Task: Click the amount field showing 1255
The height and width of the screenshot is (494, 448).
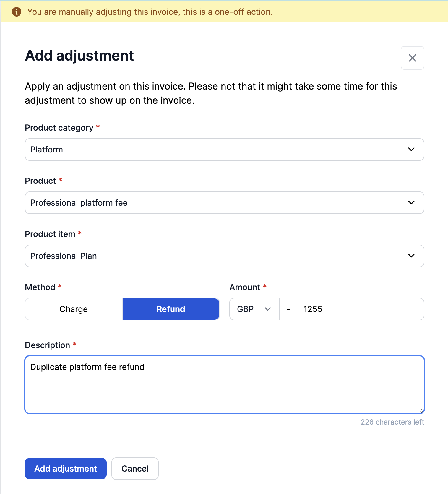Action: (355, 309)
